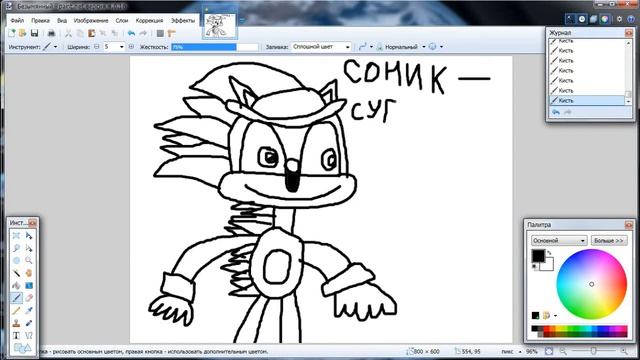
Task: Save the image with floppy icon
Action: [34, 33]
